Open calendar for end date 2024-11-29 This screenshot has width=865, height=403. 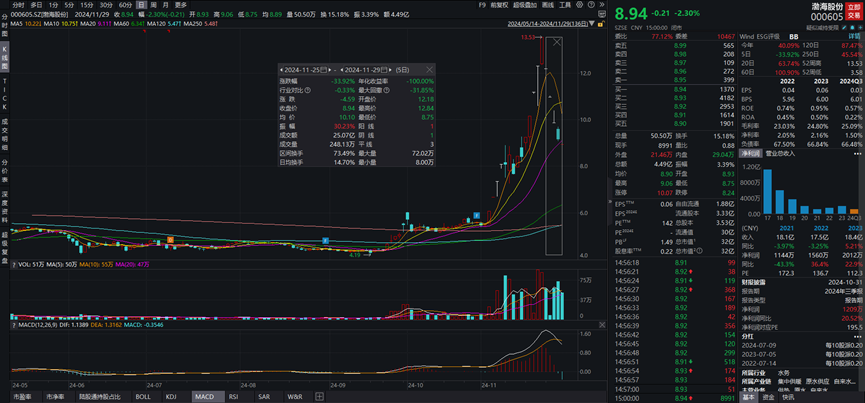click(x=385, y=70)
